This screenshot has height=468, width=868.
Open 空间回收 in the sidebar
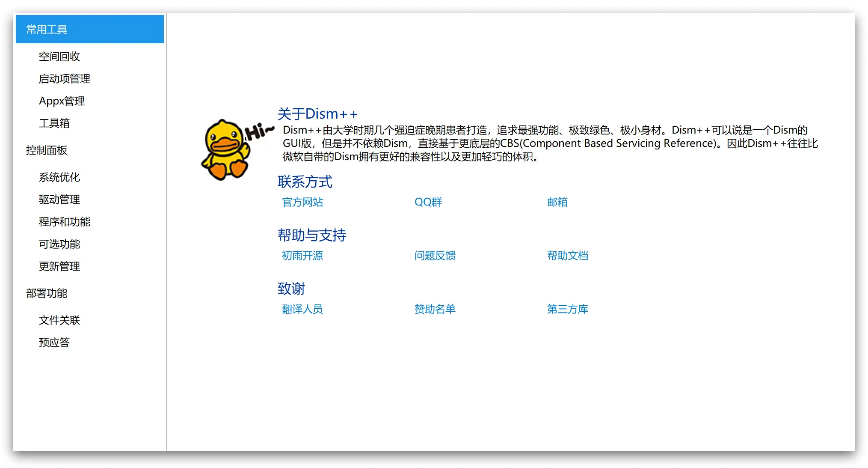(x=59, y=57)
